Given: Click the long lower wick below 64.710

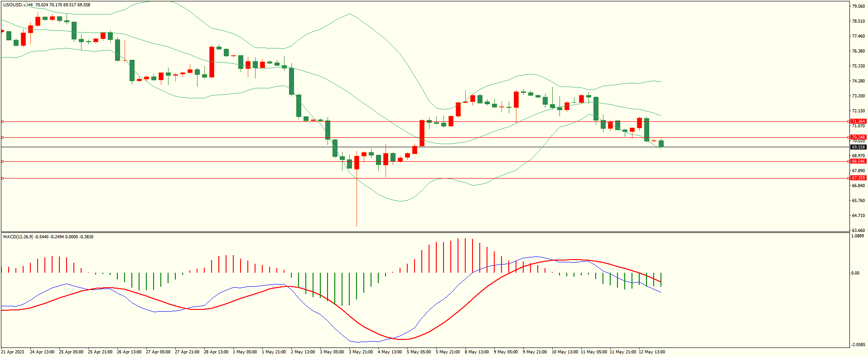Looking at the screenshot, I should (x=357, y=204).
